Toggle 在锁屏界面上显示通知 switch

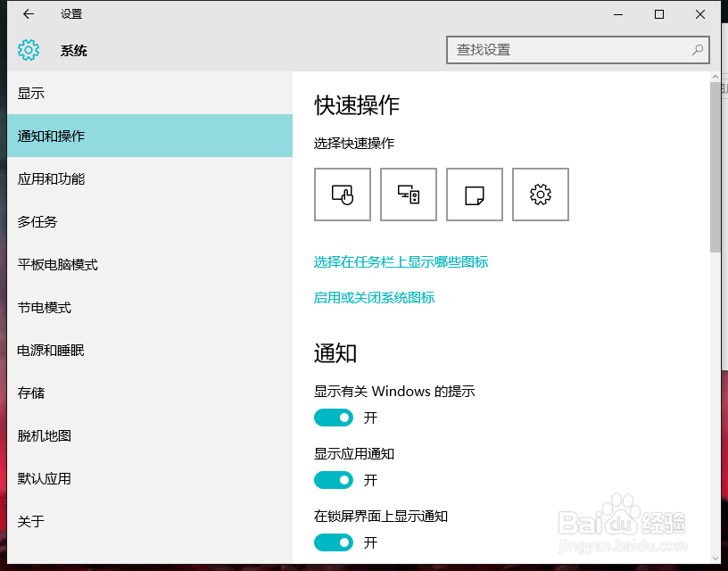pyautogui.click(x=334, y=542)
